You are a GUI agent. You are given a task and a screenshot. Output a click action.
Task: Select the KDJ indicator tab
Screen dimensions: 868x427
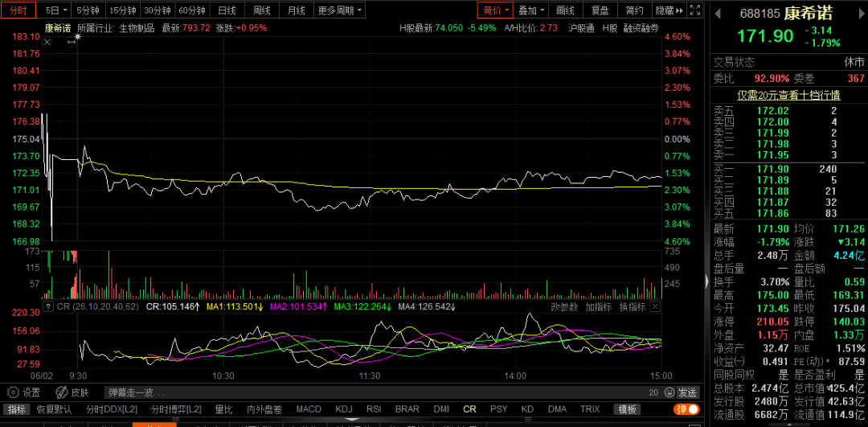click(x=343, y=409)
